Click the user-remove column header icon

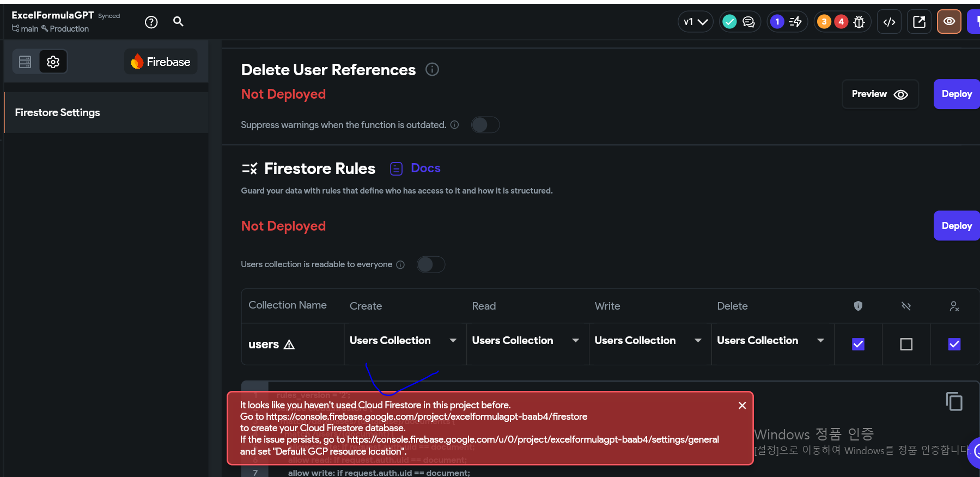[954, 306]
